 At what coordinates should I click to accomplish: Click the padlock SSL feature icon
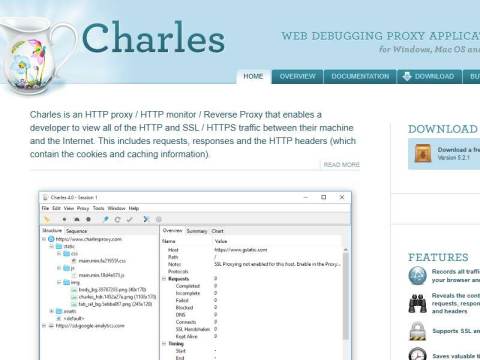(x=418, y=331)
